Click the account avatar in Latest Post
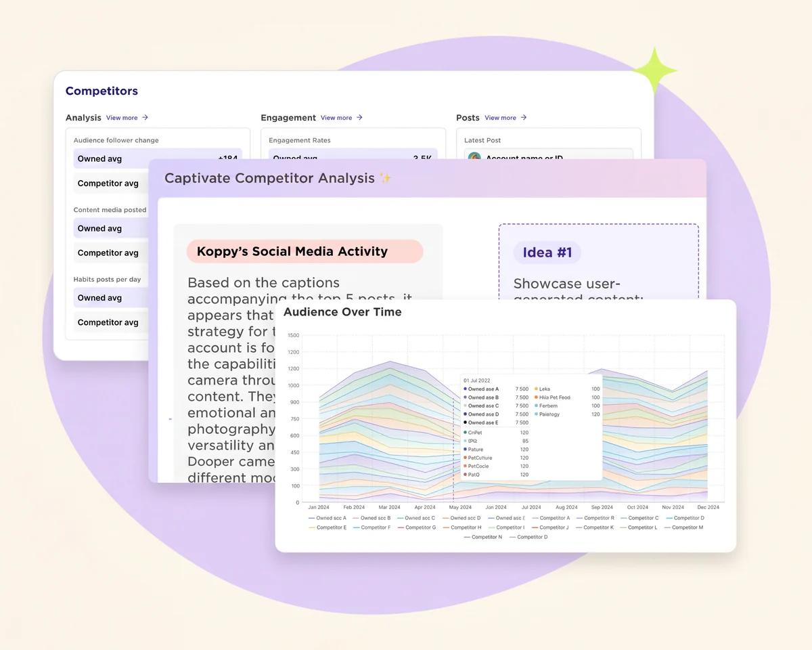This screenshot has height=650, width=812. (474, 157)
